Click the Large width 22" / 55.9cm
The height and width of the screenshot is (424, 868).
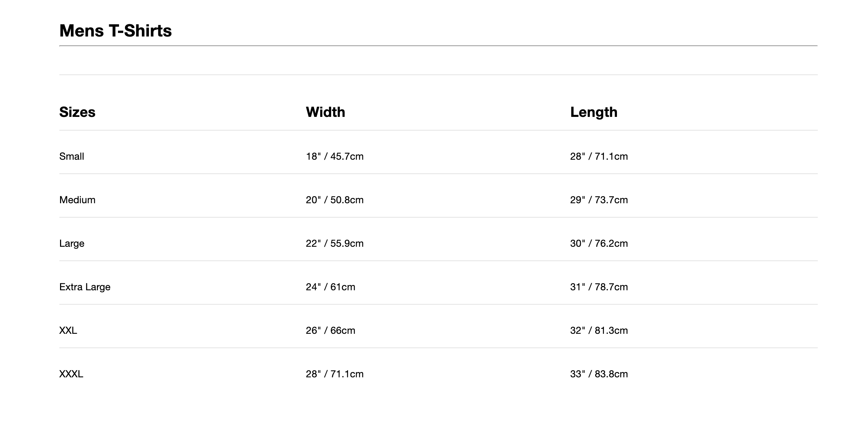pos(334,244)
